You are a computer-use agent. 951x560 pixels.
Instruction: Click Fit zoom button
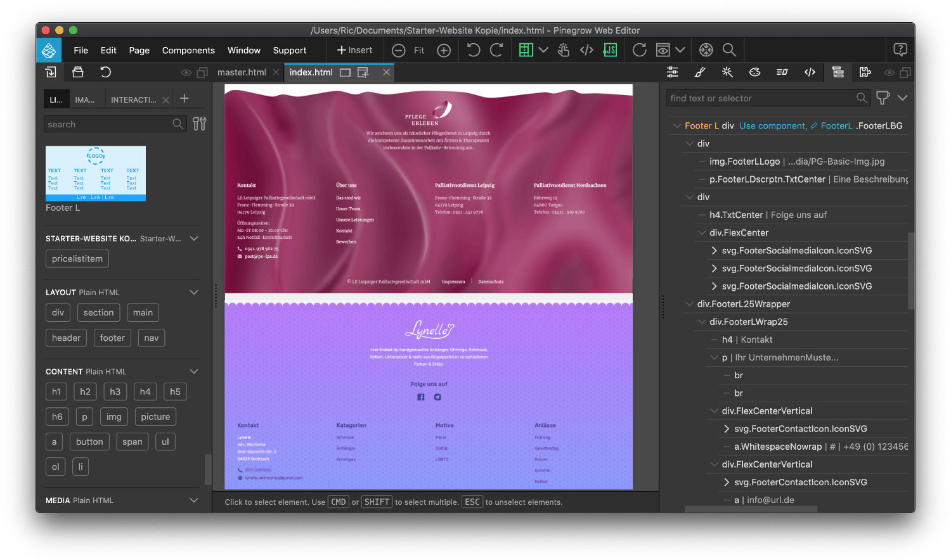[x=419, y=51]
